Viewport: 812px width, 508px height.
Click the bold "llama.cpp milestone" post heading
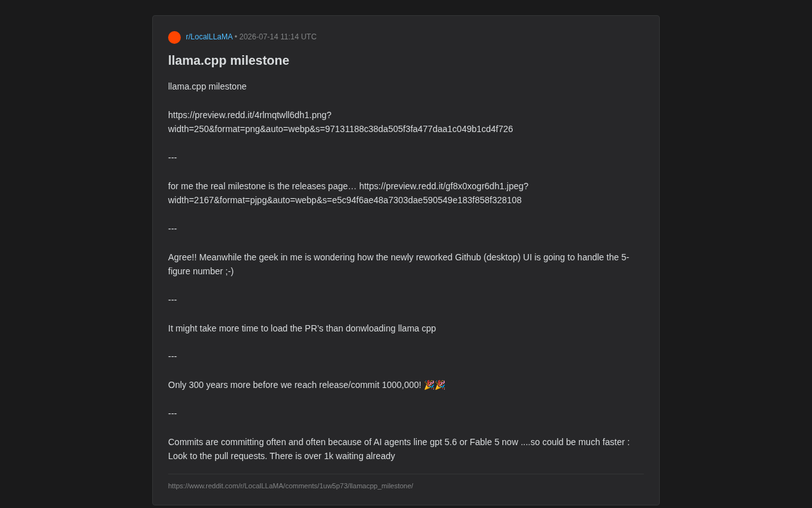(x=228, y=60)
